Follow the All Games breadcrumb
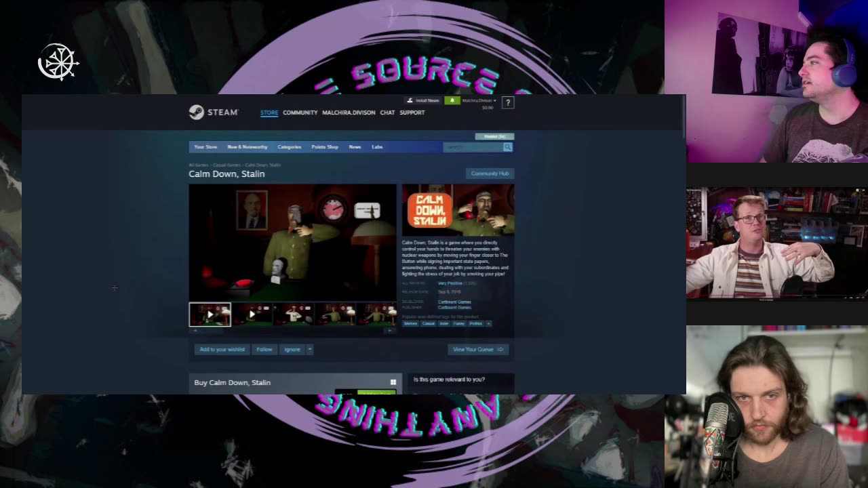Viewport: 868px width, 488px height. [198, 165]
